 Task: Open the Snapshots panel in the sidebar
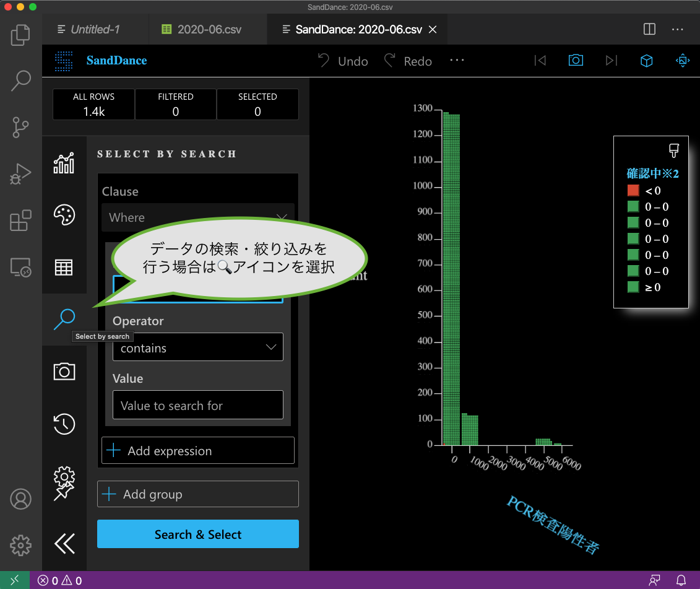pos(64,370)
